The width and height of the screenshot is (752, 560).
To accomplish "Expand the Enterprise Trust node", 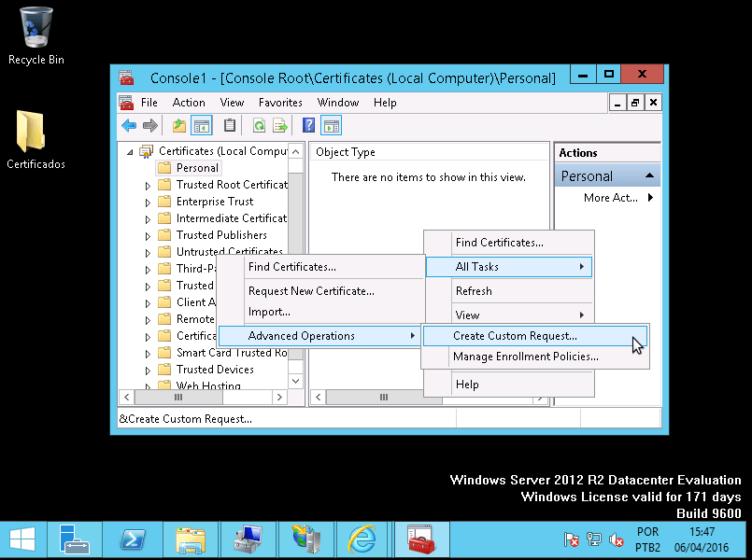I will tap(148, 203).
